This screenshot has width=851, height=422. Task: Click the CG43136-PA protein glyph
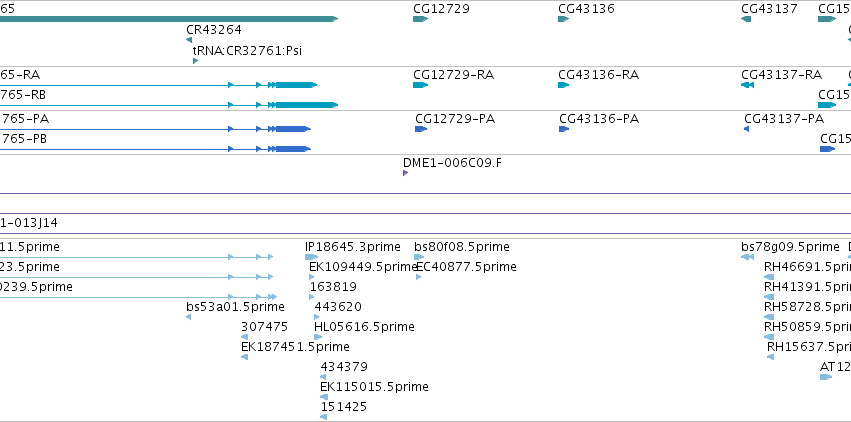[564, 129]
